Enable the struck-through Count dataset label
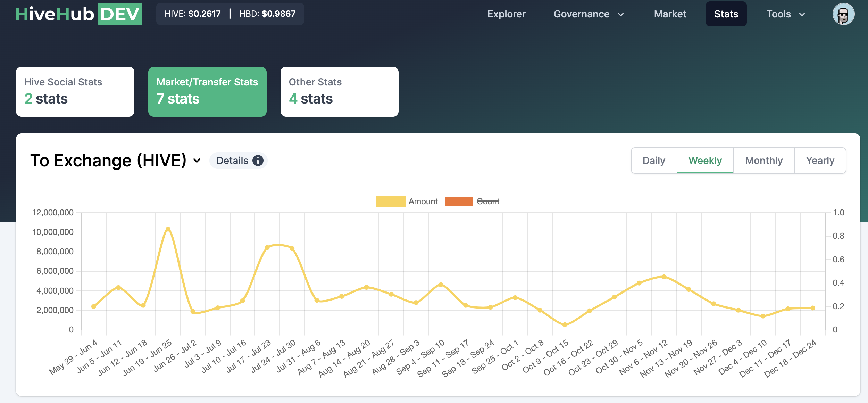The height and width of the screenshot is (403, 868). [x=488, y=201]
